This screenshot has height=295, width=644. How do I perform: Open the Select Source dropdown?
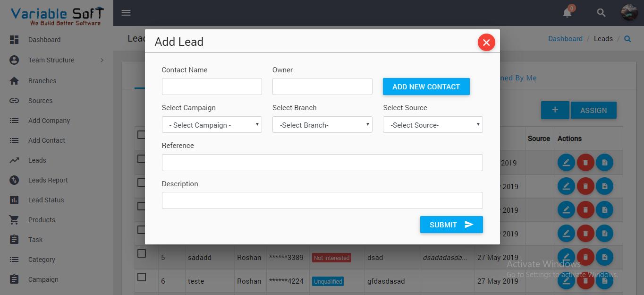pyautogui.click(x=432, y=124)
